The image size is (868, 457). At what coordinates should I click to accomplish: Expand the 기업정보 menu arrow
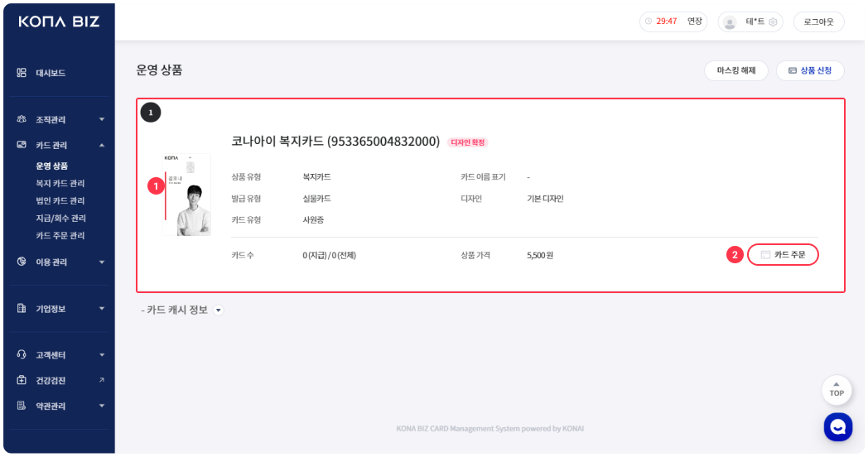click(102, 309)
